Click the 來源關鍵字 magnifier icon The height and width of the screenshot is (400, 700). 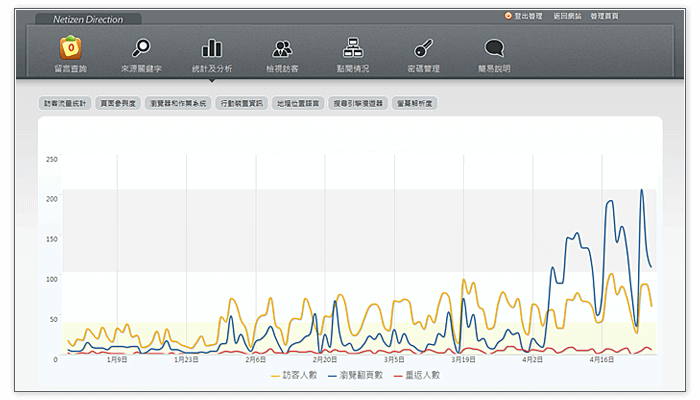click(x=141, y=48)
